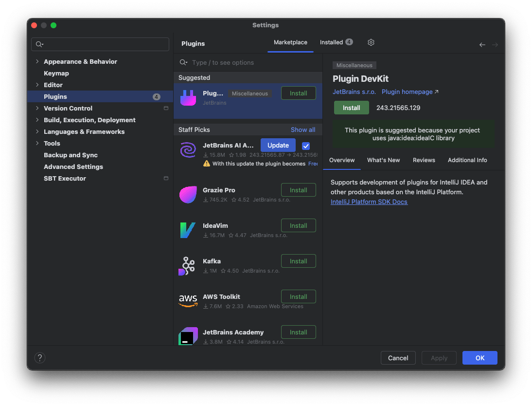Update the JetBrains AI Assistant plugin
The image size is (532, 406).
click(278, 146)
